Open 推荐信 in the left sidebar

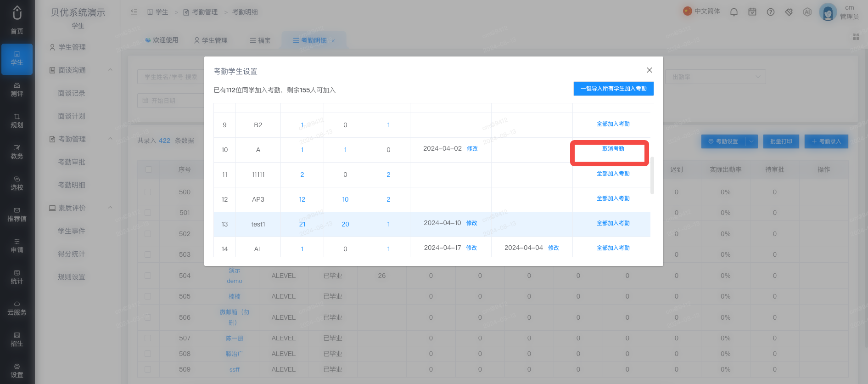pos(17,215)
